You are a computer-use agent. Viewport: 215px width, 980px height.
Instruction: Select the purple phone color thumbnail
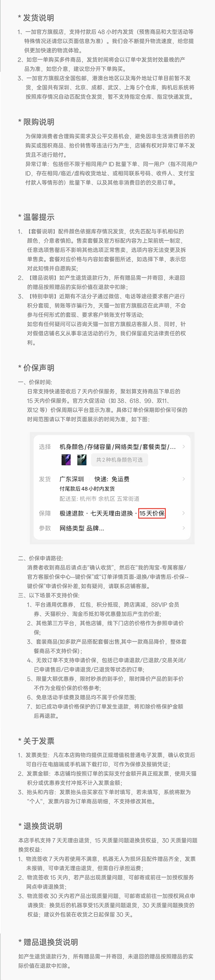pyautogui.click(x=66, y=460)
